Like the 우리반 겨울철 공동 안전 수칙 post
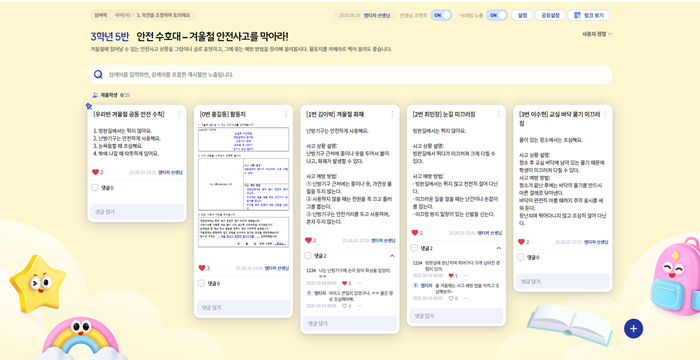The width and height of the screenshot is (700, 360). point(95,172)
